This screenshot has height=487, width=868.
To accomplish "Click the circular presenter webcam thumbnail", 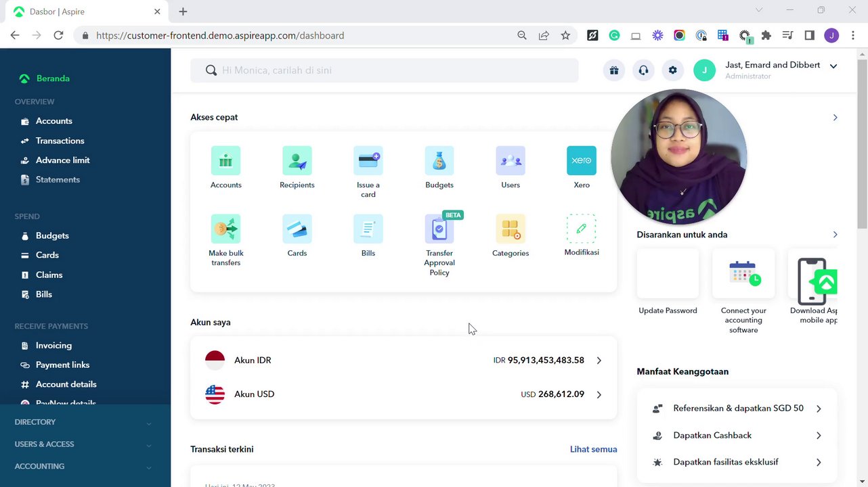I will (x=679, y=157).
